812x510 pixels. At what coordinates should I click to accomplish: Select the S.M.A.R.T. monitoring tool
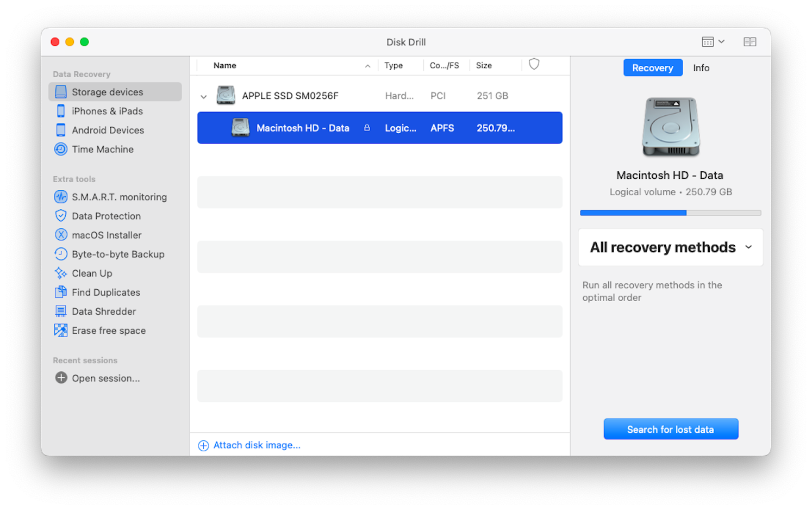(119, 197)
